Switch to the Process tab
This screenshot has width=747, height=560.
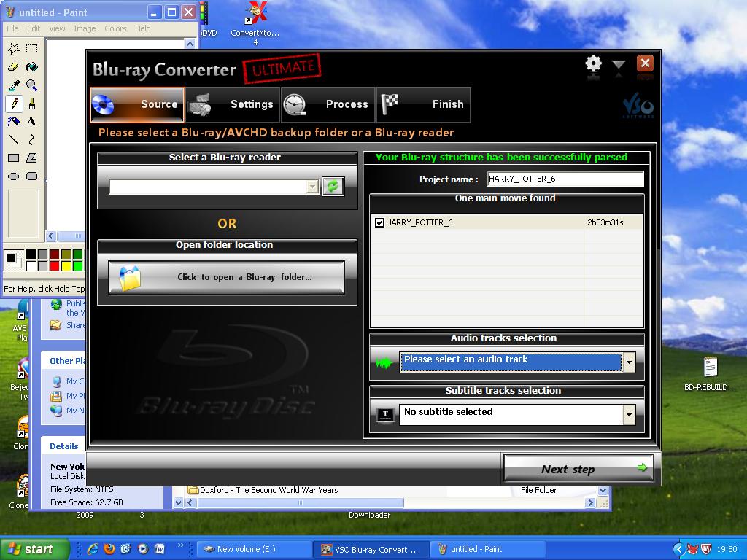click(x=328, y=104)
